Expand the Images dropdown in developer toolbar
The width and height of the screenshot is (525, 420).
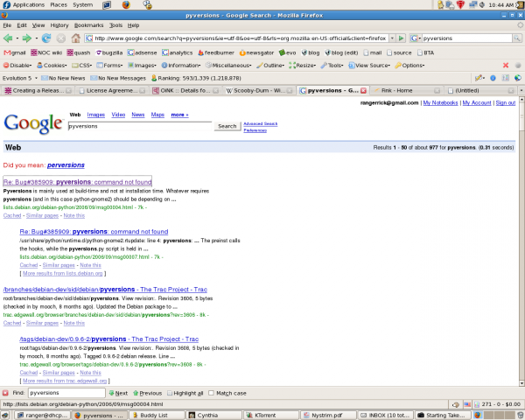click(142, 66)
